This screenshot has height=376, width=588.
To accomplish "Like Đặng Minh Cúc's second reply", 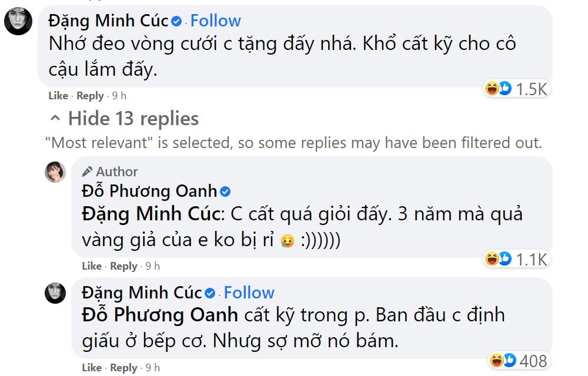I will coord(91,367).
